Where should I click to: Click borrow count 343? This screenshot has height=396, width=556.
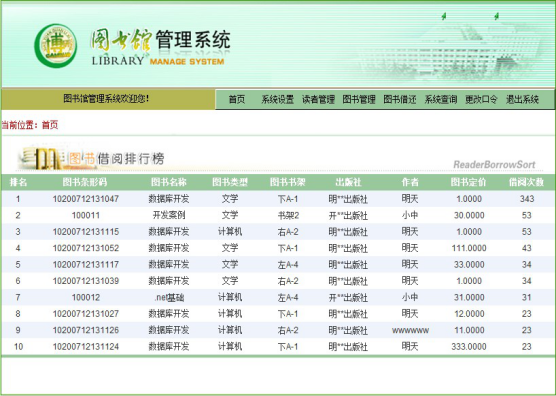click(x=527, y=199)
